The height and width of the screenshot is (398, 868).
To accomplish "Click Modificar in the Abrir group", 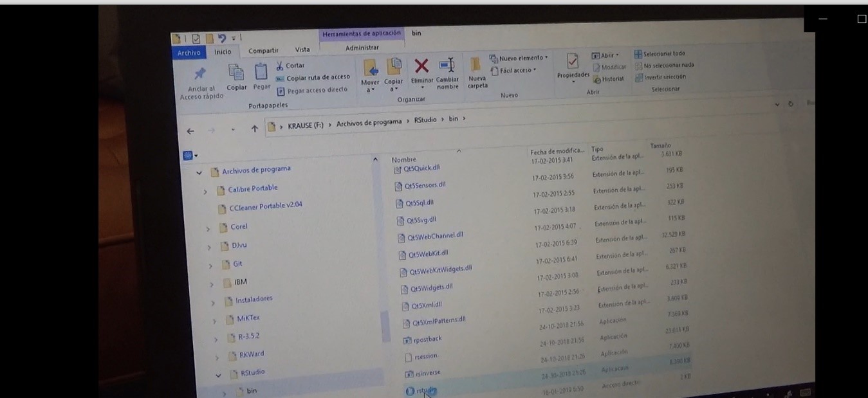I will (609, 67).
